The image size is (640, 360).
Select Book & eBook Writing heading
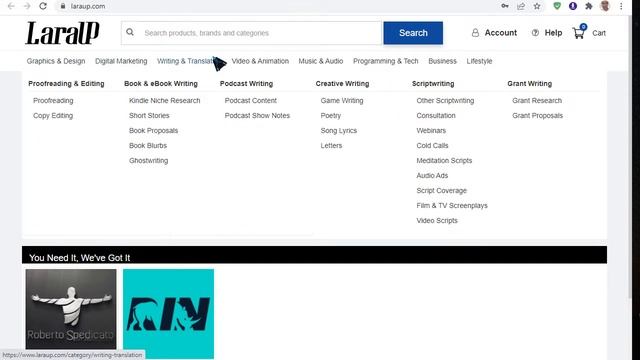pos(161,84)
